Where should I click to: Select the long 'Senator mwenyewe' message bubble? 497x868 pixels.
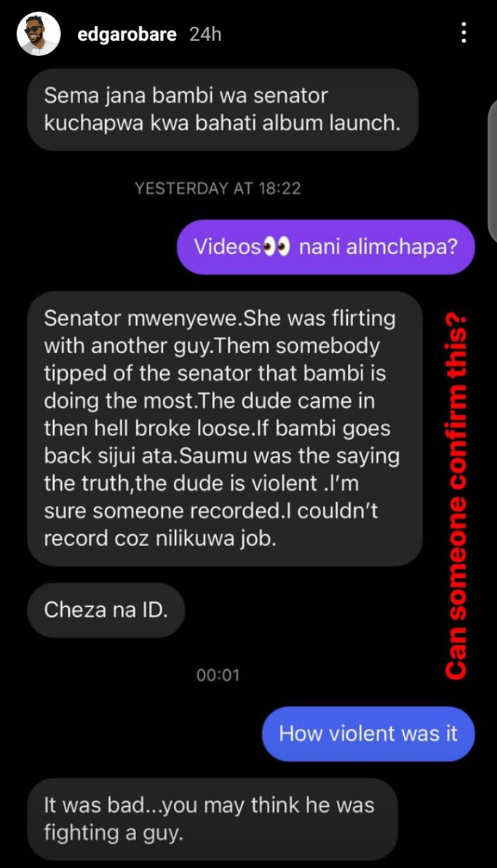click(225, 428)
